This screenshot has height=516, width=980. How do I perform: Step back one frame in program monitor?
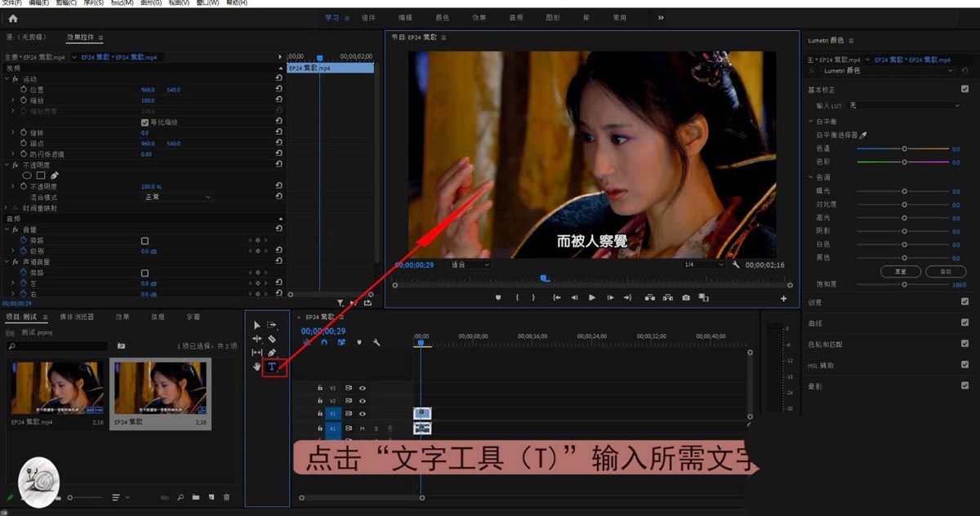(x=575, y=298)
